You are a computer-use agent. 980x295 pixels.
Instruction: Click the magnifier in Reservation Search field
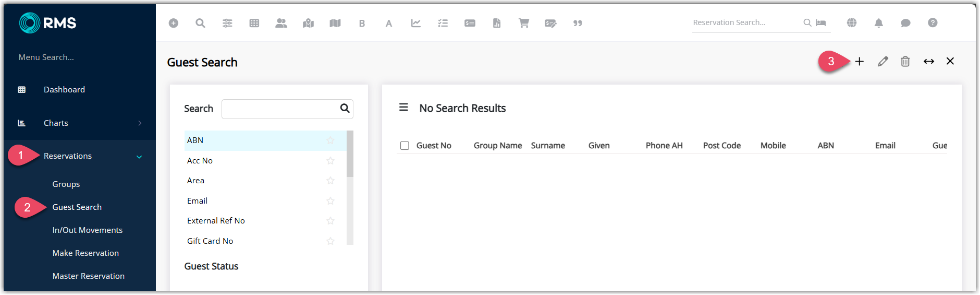pyautogui.click(x=807, y=22)
